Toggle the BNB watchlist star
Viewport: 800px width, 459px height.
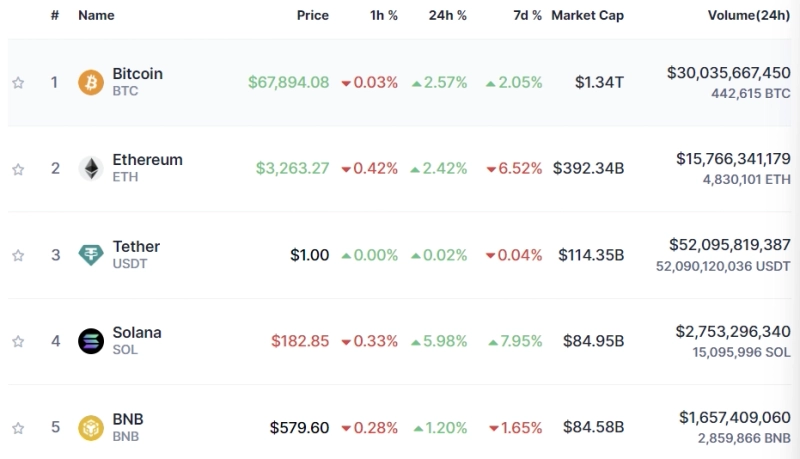pyautogui.click(x=18, y=428)
